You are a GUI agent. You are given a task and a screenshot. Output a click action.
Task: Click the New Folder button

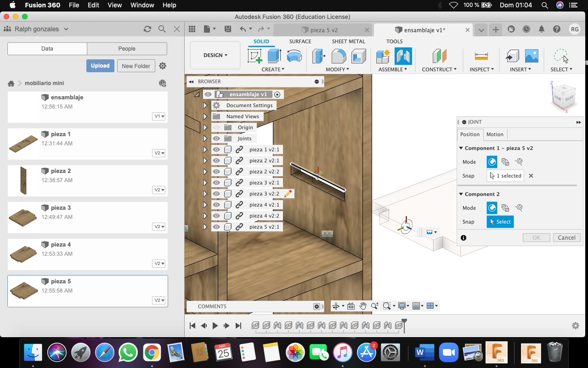click(x=136, y=66)
